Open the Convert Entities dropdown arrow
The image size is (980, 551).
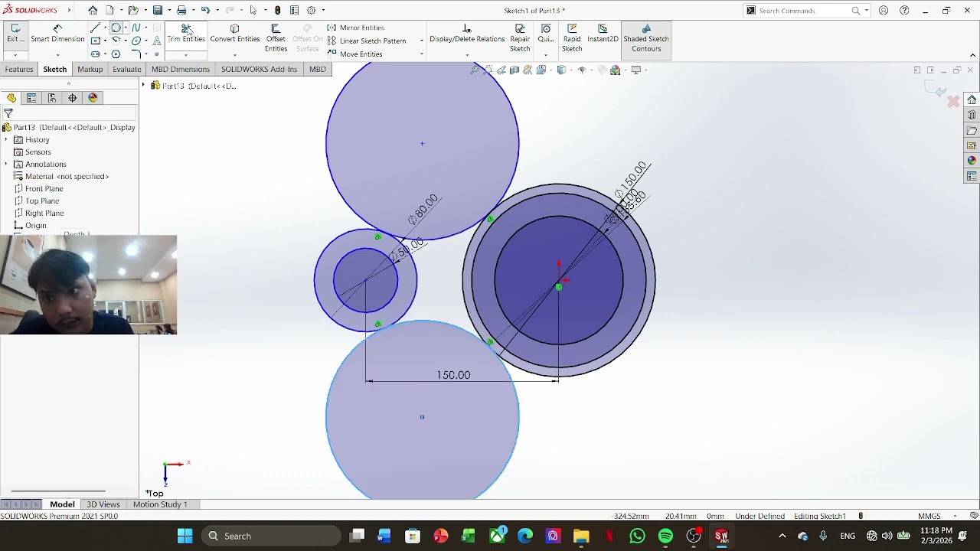pos(235,54)
